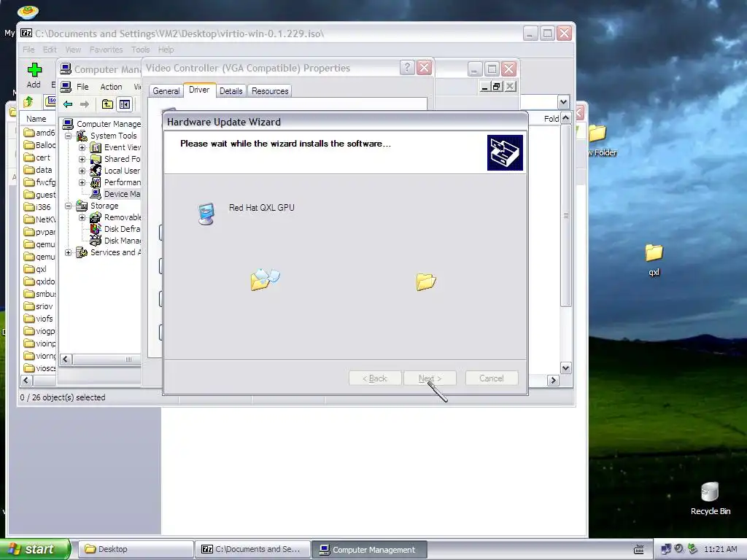747x560 pixels.
Task: Click the Next button in the wizard
Action: (x=430, y=378)
